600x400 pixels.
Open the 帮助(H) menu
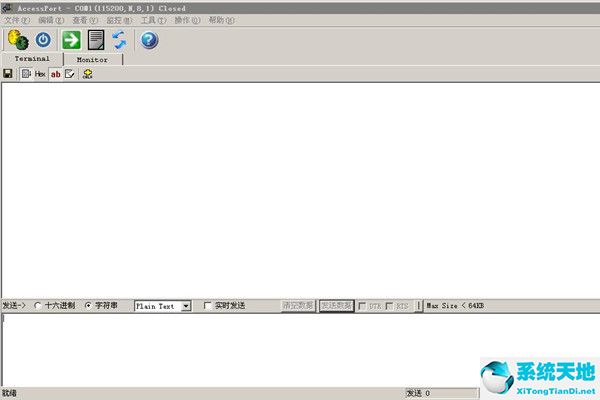221,20
